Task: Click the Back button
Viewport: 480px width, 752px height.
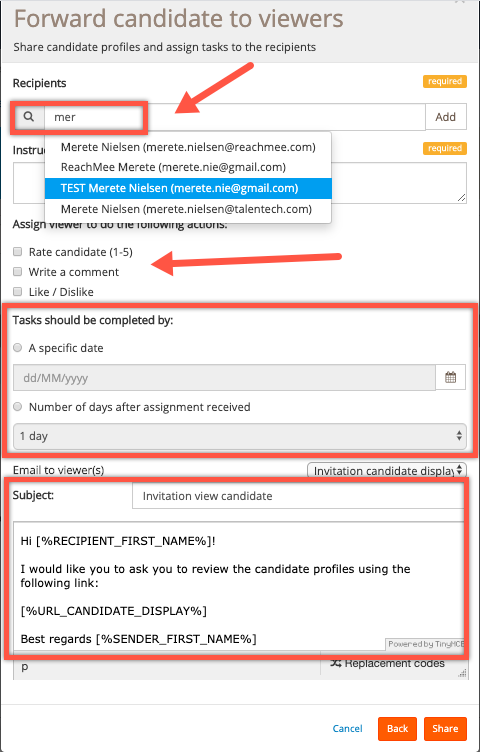Action: point(398,729)
